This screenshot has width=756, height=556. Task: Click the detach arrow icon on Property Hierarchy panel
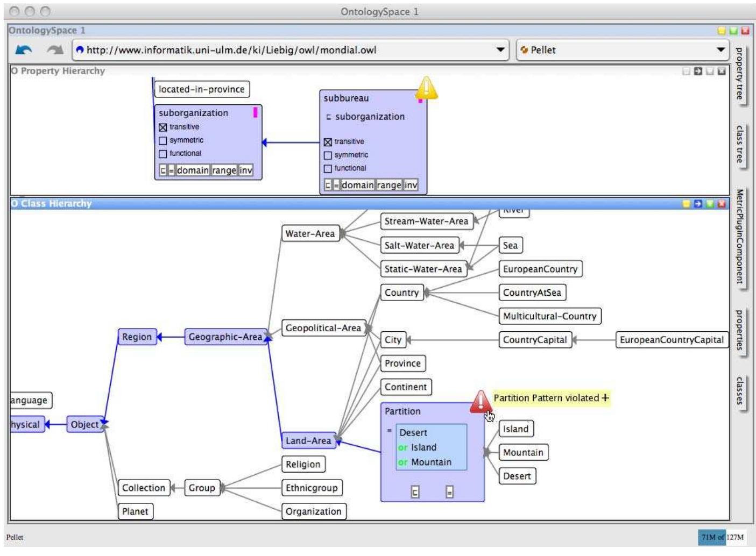(698, 71)
